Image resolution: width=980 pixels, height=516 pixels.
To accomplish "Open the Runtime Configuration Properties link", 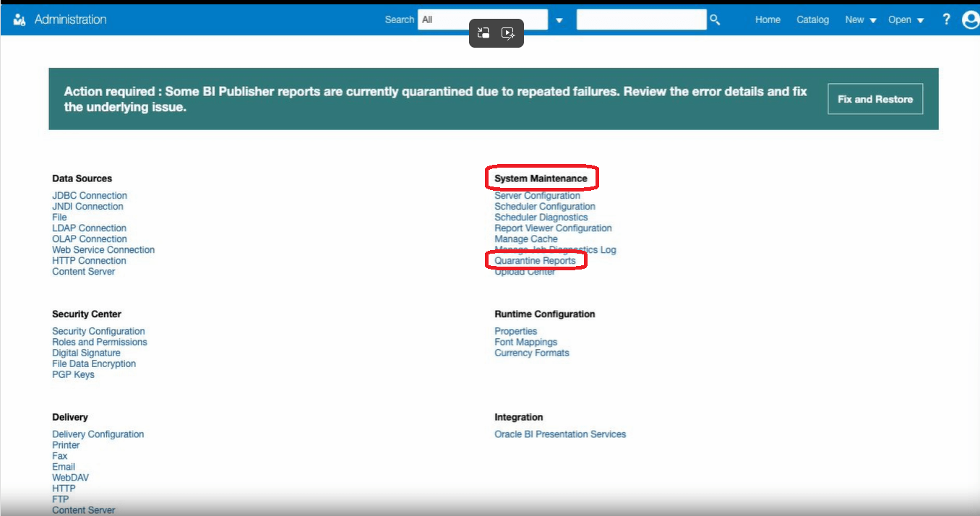I will coord(516,331).
